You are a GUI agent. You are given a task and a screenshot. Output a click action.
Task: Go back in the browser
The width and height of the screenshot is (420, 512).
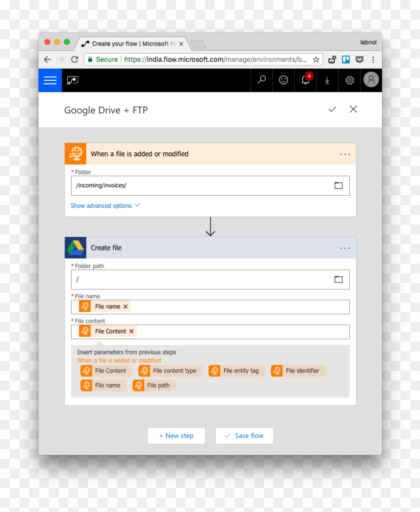pyautogui.click(x=47, y=60)
